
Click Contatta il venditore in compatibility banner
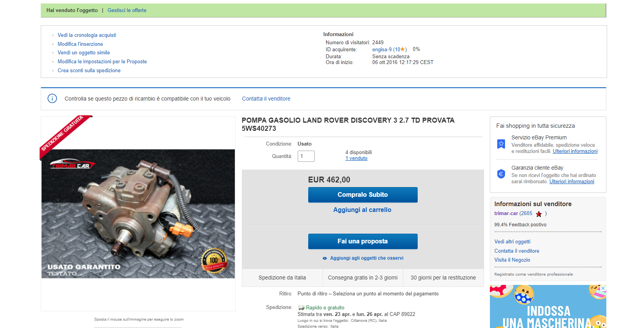coord(266,99)
